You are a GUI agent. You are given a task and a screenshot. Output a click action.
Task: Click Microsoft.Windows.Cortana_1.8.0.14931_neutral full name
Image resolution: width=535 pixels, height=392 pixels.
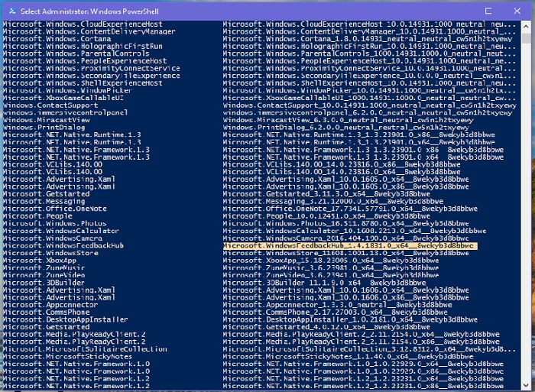[368, 39]
